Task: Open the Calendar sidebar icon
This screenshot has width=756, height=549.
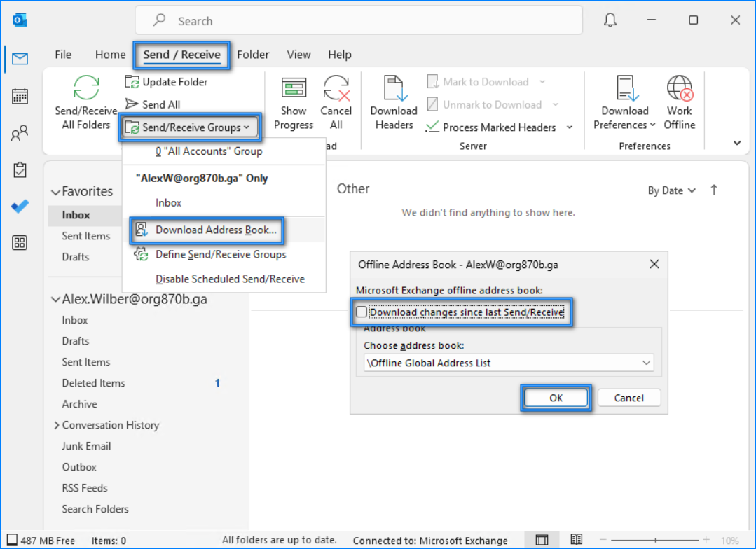Action: coord(20,97)
